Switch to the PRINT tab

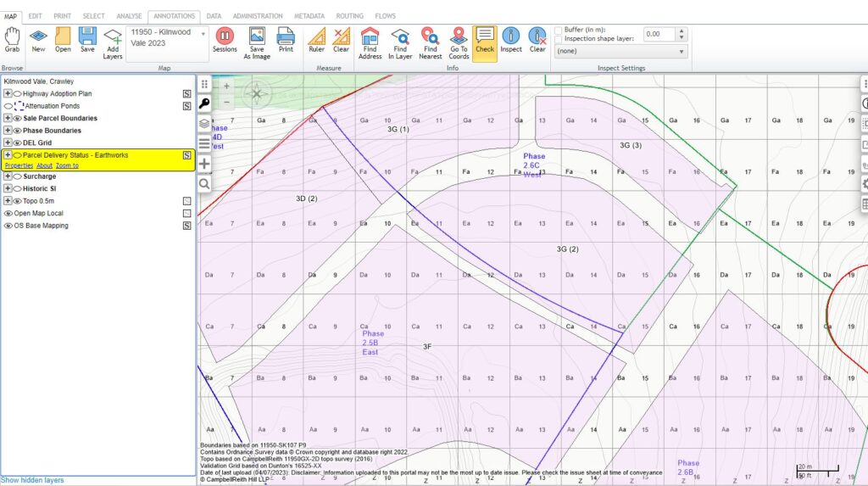[62, 16]
